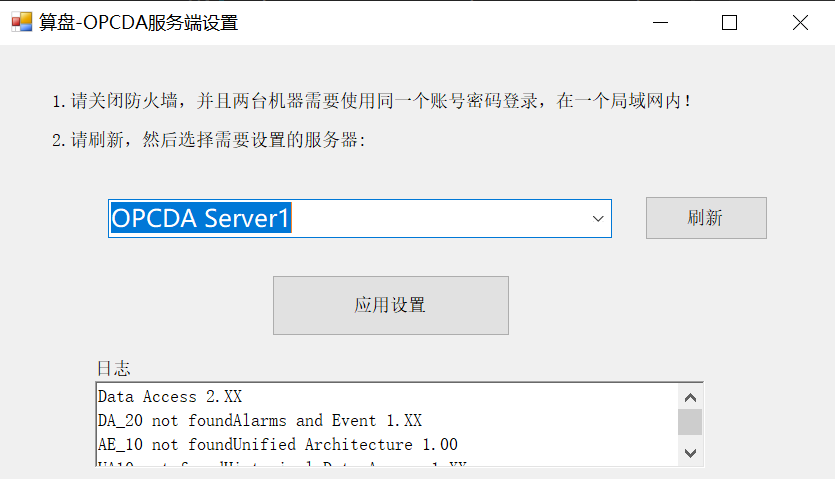Click the 算盘-OPCDA服务端设置 window title text
The image size is (835, 479).
138,22
